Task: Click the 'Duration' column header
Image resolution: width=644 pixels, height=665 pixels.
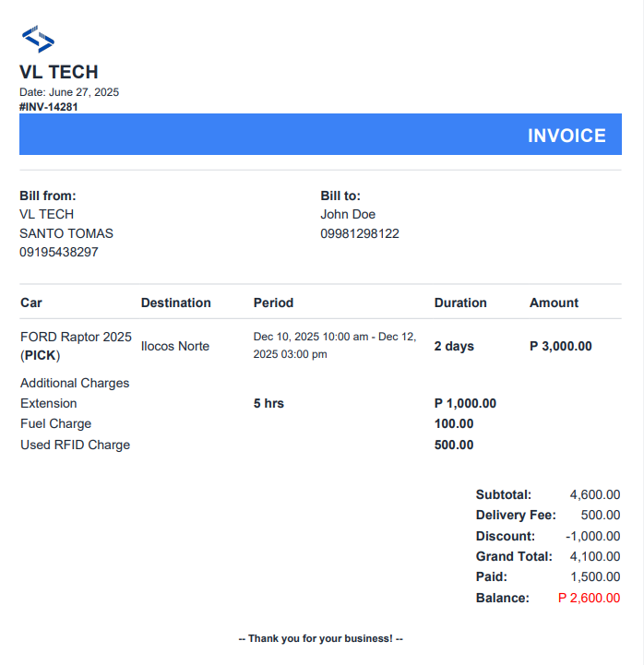Action: [x=460, y=303]
